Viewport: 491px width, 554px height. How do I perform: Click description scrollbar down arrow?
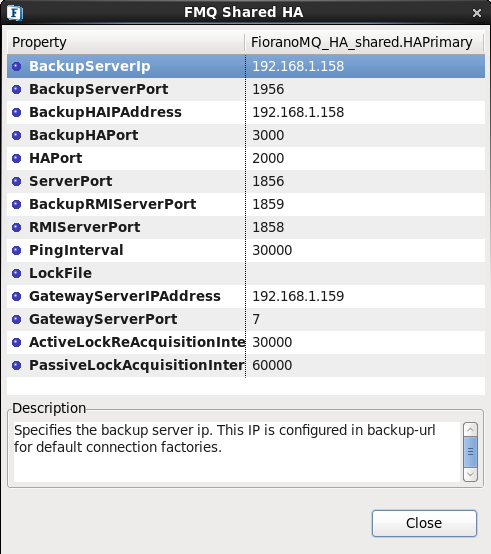(470, 474)
